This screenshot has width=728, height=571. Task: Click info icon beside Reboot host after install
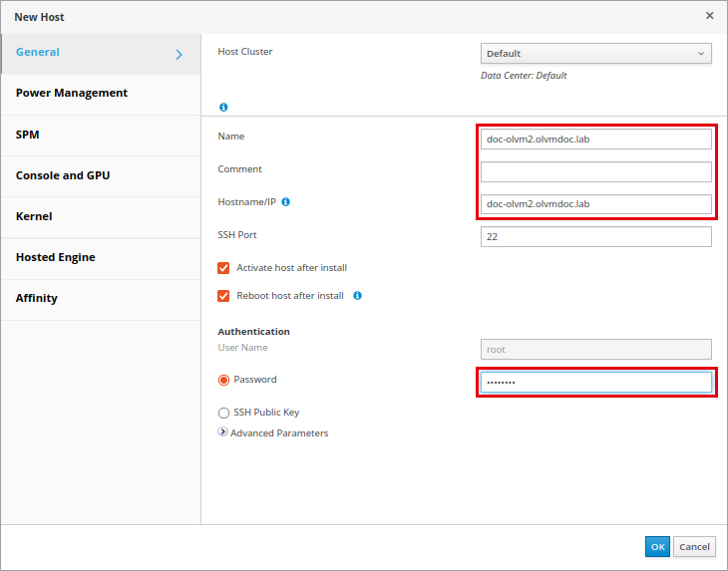[357, 296]
